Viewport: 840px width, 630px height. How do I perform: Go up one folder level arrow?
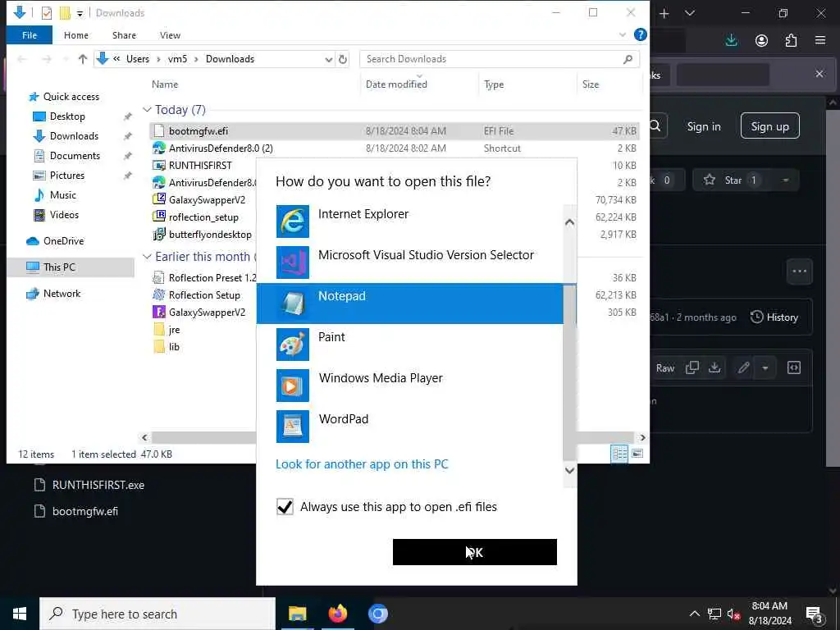tap(83, 59)
